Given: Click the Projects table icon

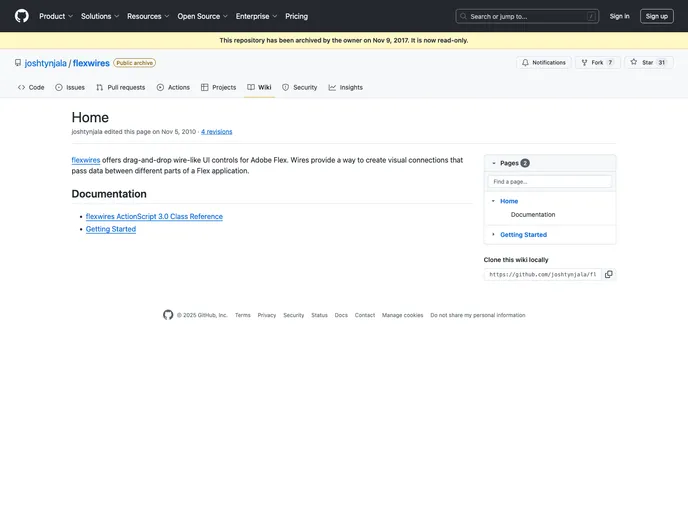Looking at the screenshot, I should [x=204, y=87].
